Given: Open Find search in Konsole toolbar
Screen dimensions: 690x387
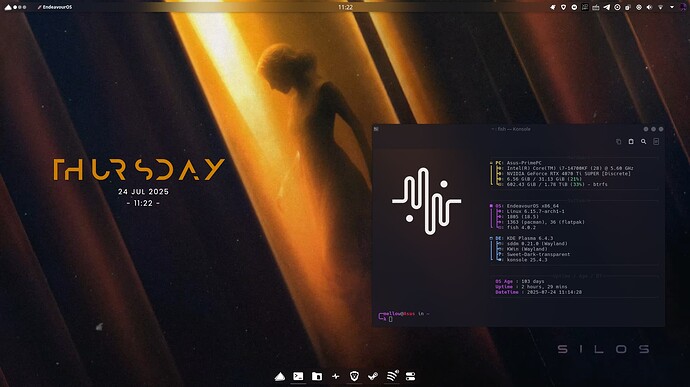Looking at the screenshot, I should click(643, 142).
